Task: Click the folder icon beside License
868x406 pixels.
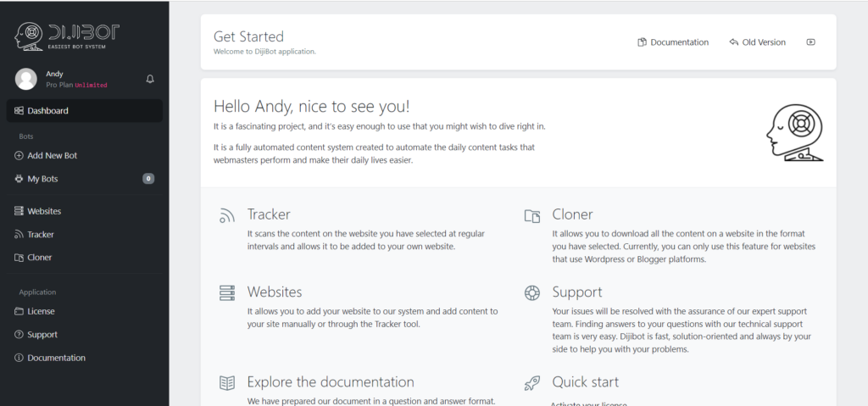Action: [x=19, y=311]
